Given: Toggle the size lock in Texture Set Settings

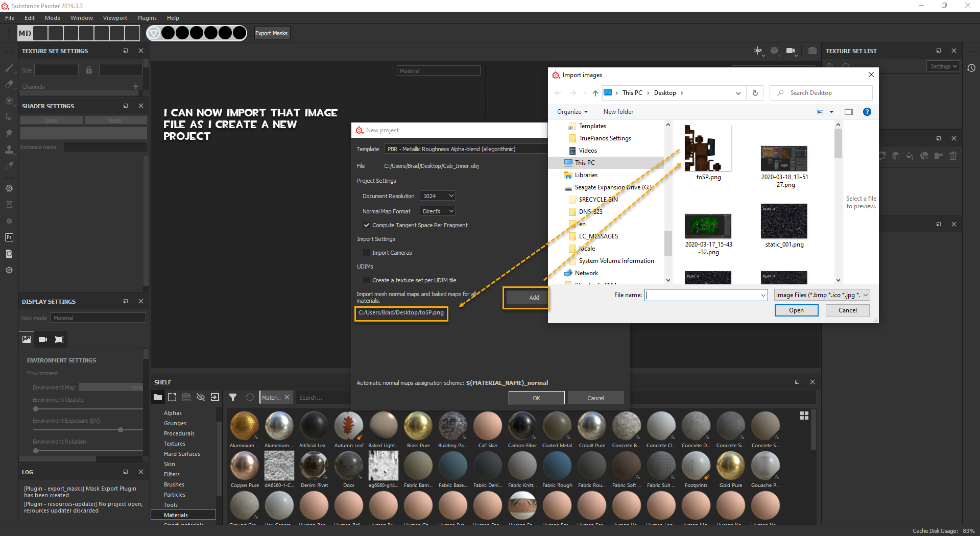Looking at the screenshot, I should pos(89,70).
